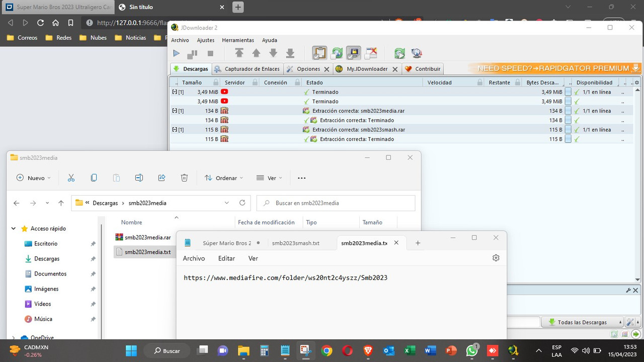Click Rename icon in Explorer toolbar
This screenshot has width=644, height=362.
(139, 178)
